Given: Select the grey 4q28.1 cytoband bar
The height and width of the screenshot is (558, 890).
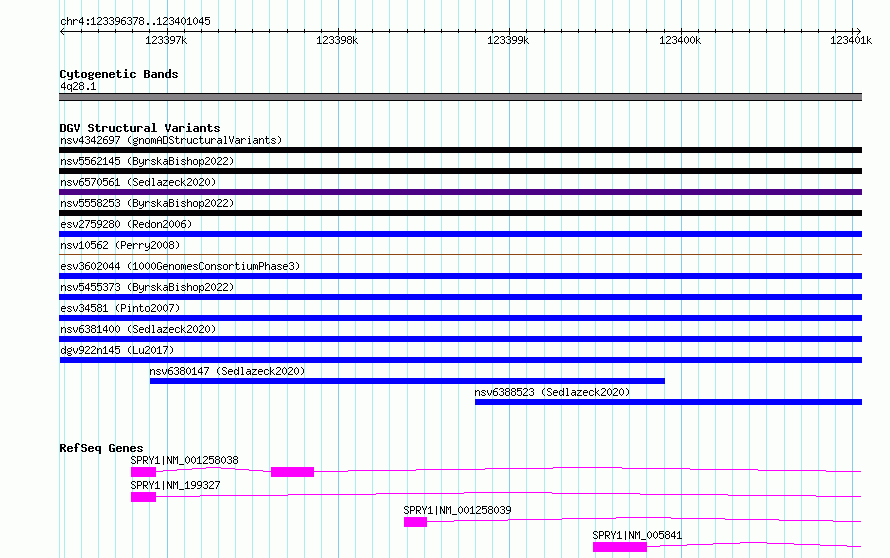Looking at the screenshot, I should (x=460, y=97).
